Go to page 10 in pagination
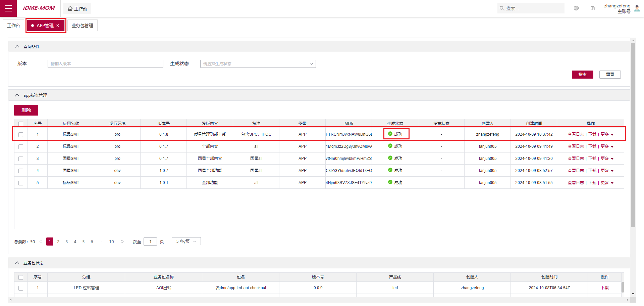The image size is (644, 306). 111,241
